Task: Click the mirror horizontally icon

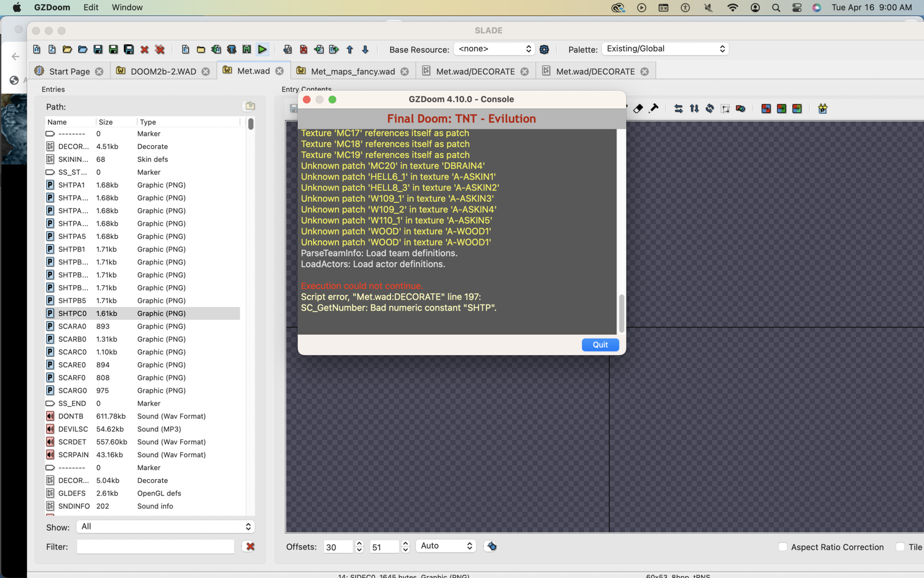Action: coord(679,109)
